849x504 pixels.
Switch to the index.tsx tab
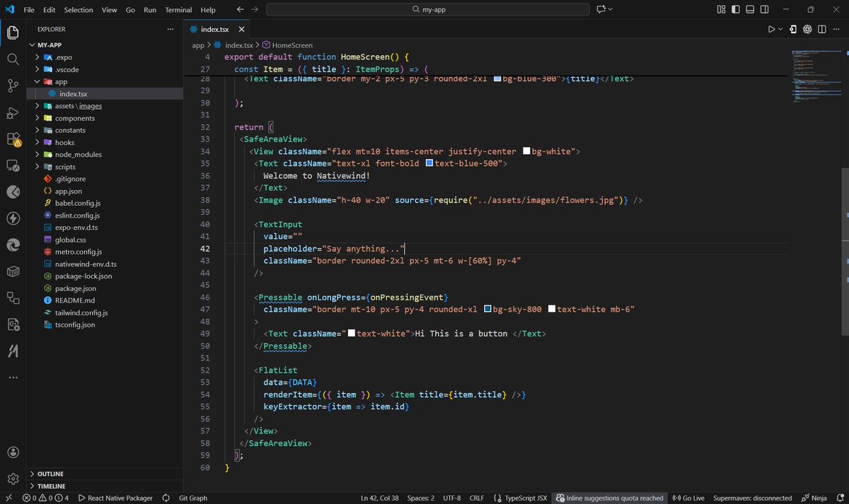(x=214, y=30)
